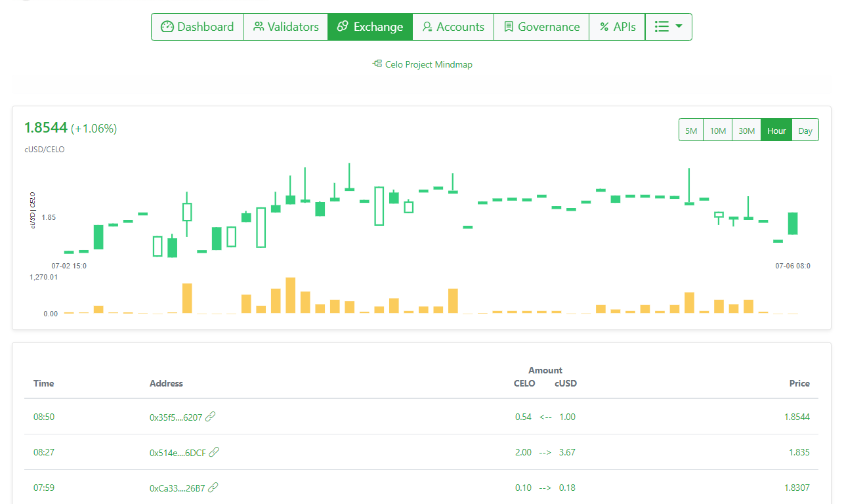The image size is (844, 504).
Task: Click the mindmap icon before Celo Project Mindmap
Action: pyautogui.click(x=377, y=64)
